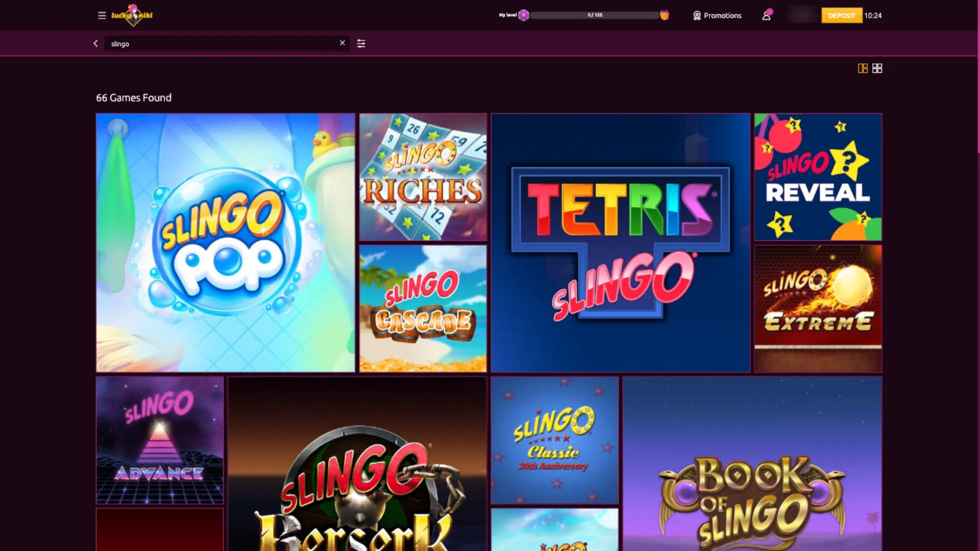Viewport: 980px width, 551px height.
Task: Click the level progress bar 0/125
Action: pyautogui.click(x=595, y=15)
